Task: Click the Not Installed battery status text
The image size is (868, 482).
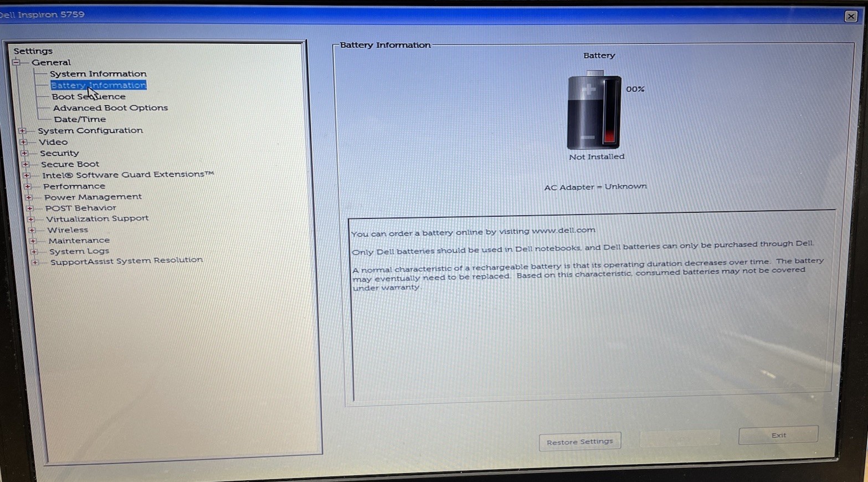Action: (x=597, y=157)
